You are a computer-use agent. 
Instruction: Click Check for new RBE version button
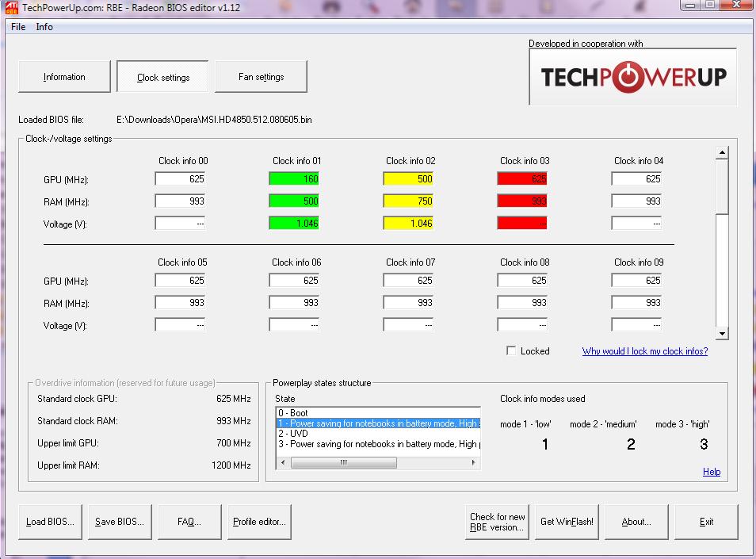point(497,522)
